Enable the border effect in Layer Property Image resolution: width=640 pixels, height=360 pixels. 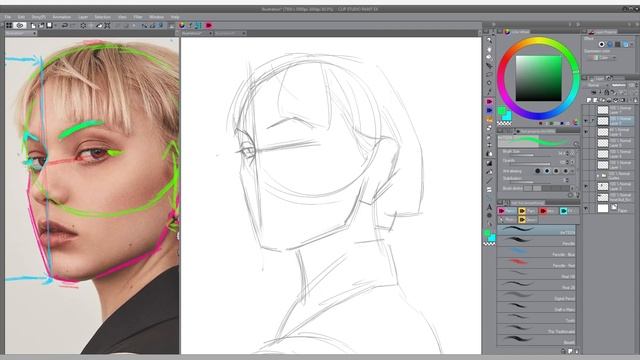click(x=602, y=44)
